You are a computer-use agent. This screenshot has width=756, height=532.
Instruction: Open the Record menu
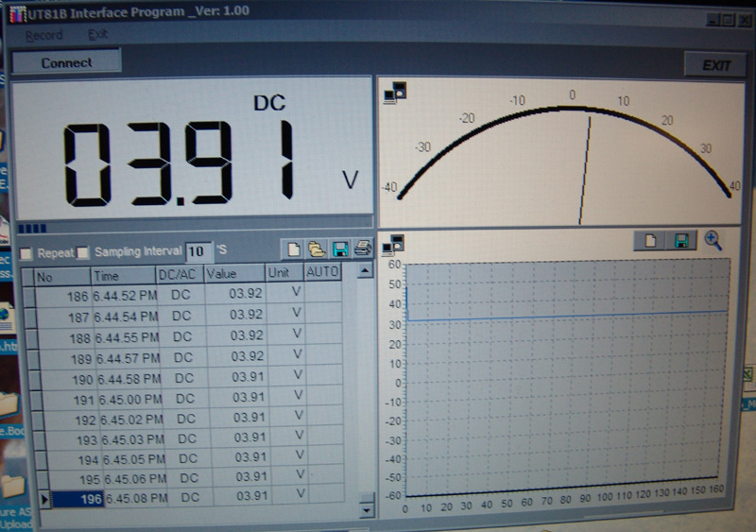click(x=43, y=35)
